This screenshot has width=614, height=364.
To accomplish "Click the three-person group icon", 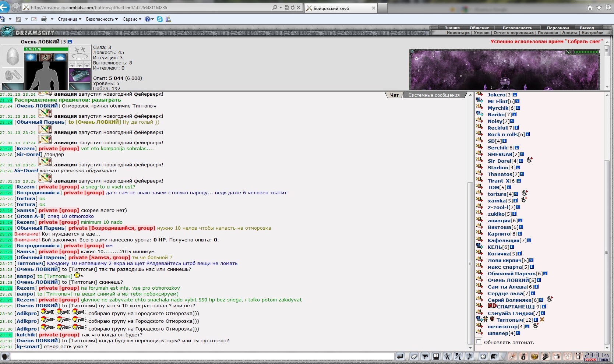I will click(568, 356).
